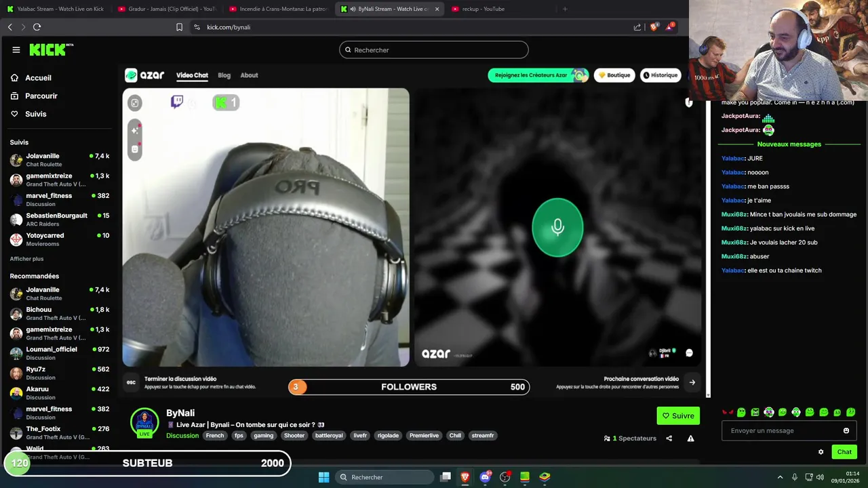This screenshot has width=868, height=488.
Task: Open ByNali's profile avatar
Action: (144, 422)
